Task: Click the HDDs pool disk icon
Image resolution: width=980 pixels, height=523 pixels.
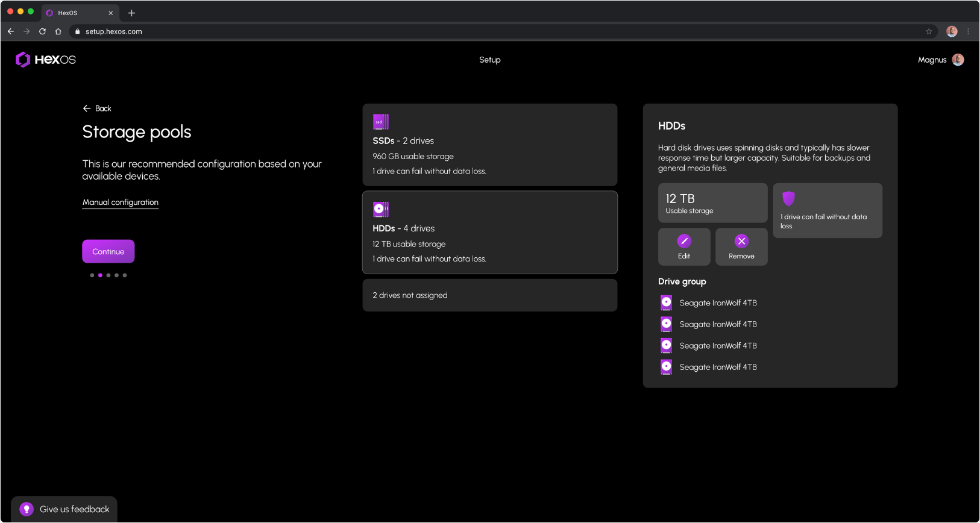Action: [x=380, y=209]
